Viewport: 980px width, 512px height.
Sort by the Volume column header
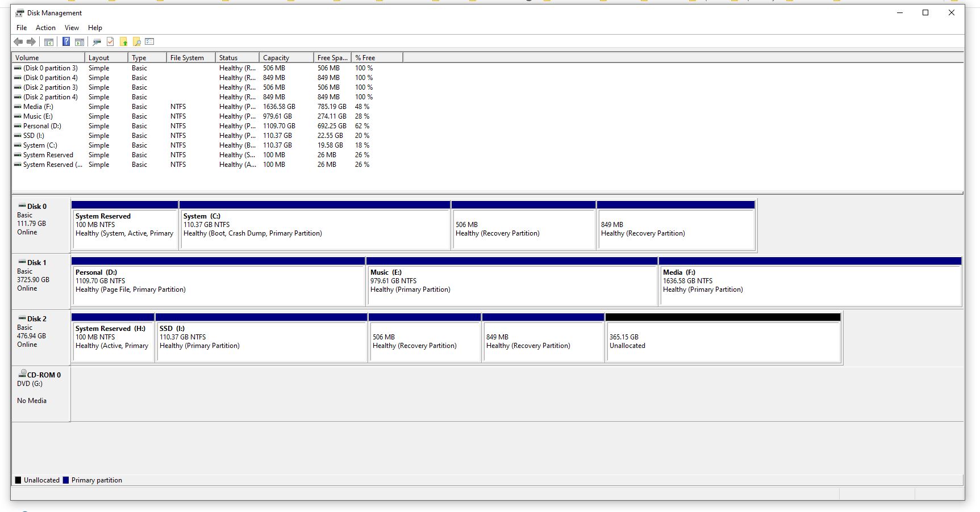(48, 57)
